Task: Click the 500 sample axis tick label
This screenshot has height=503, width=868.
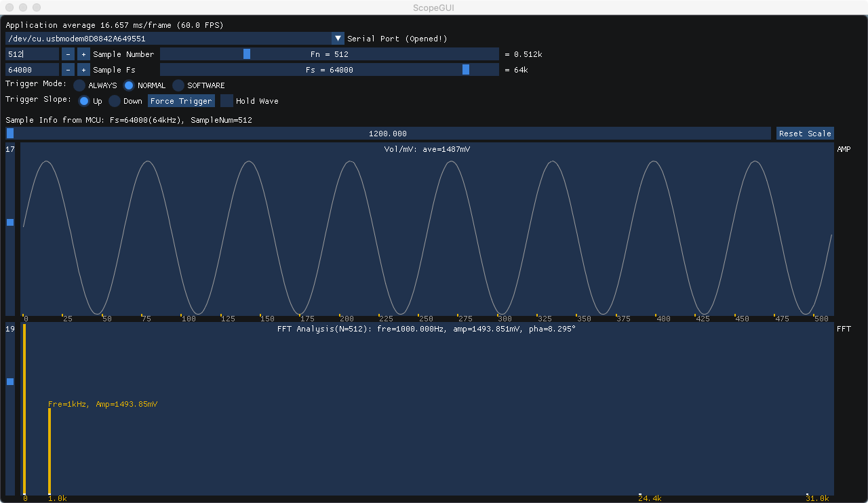Action: click(x=821, y=319)
